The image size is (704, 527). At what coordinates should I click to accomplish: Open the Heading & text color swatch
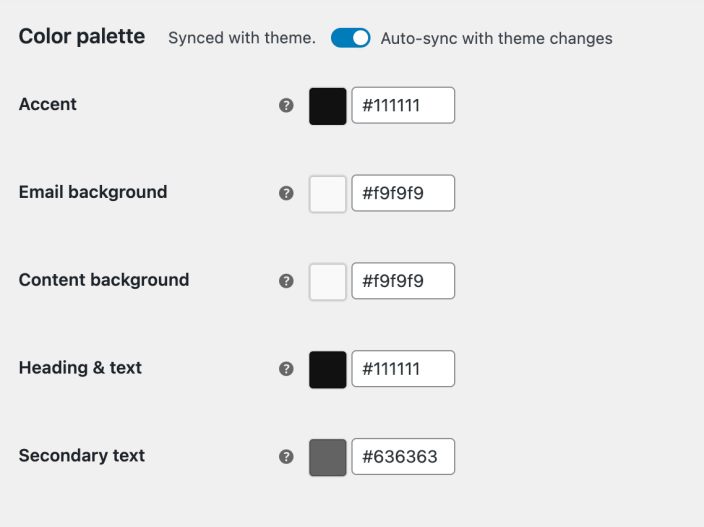pos(328,369)
